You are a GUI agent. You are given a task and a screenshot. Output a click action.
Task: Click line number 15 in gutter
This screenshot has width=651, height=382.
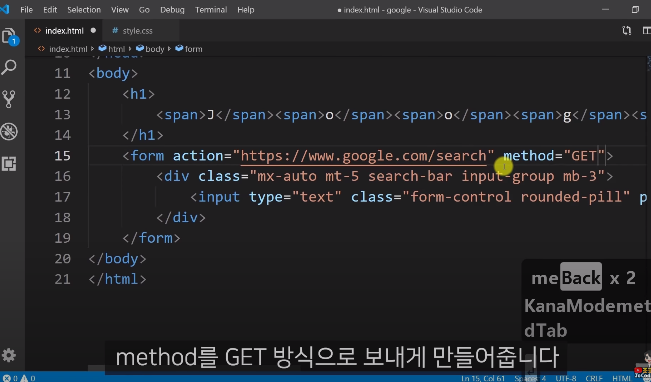(62, 156)
